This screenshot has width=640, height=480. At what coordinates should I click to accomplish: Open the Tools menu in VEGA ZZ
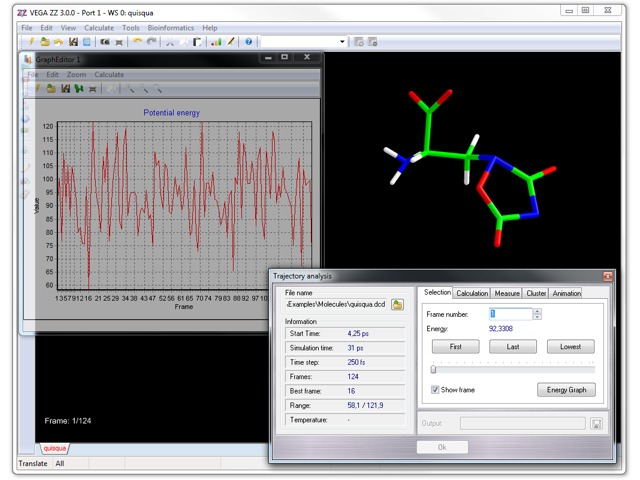(x=131, y=28)
